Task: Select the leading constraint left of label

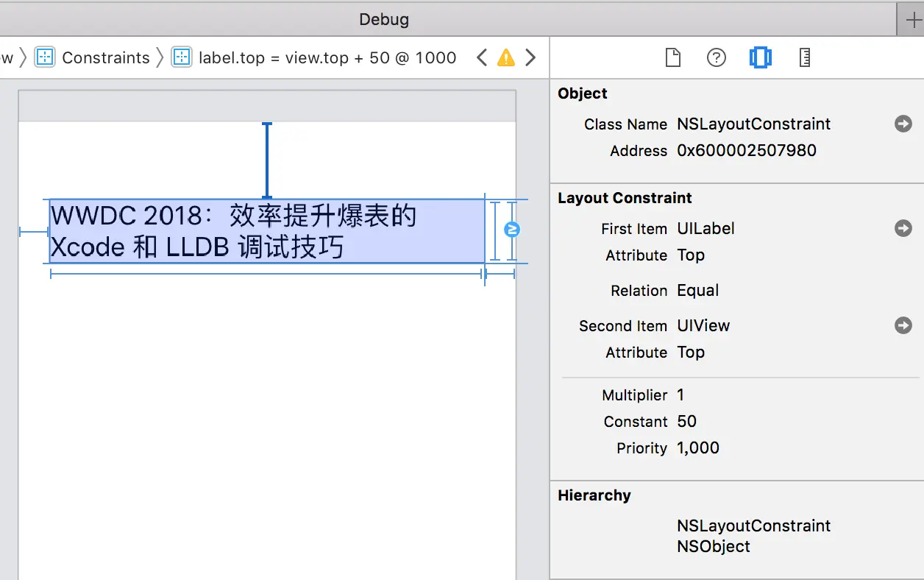Action: point(34,232)
